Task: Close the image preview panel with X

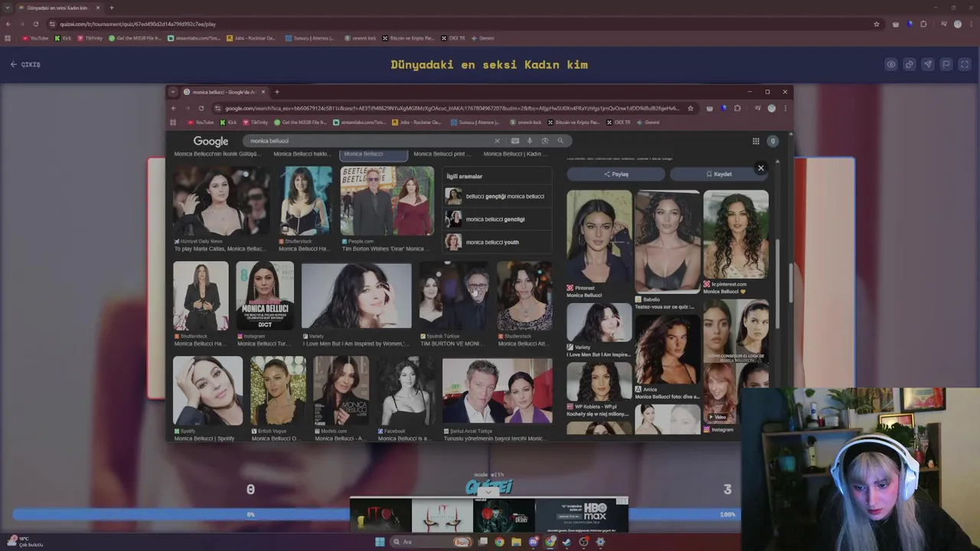Action: (760, 168)
